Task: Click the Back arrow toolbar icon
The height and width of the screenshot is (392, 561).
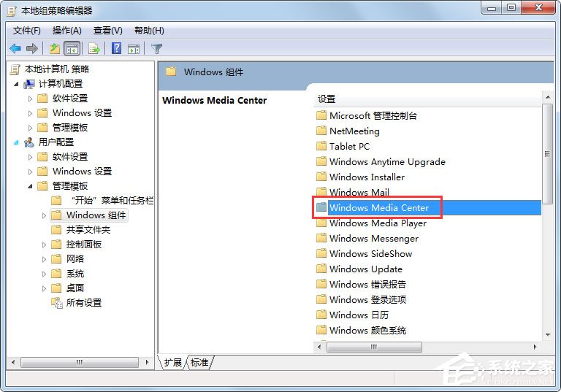Action: tap(15, 48)
